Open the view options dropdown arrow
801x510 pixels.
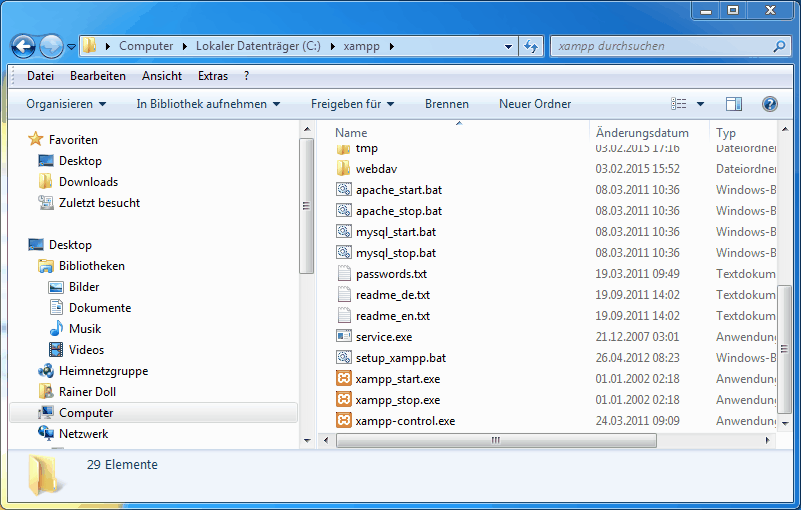point(700,104)
